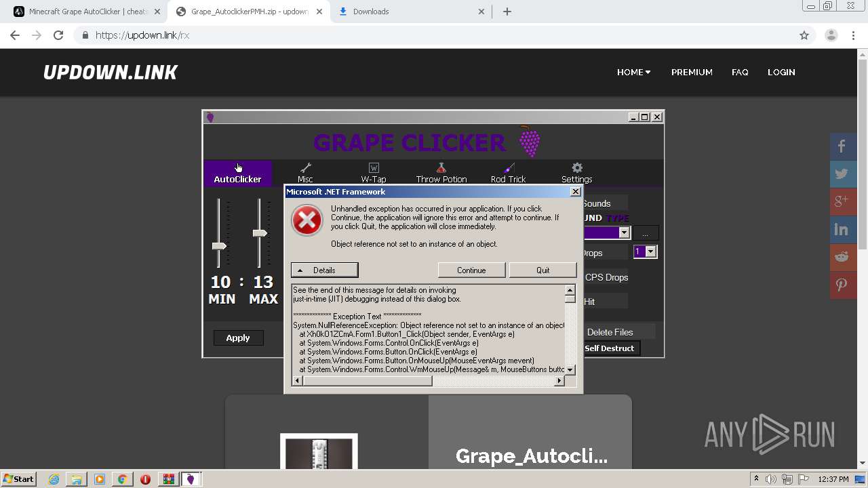
Task: Click the Apply button in Grape Clicker
Action: point(238,338)
